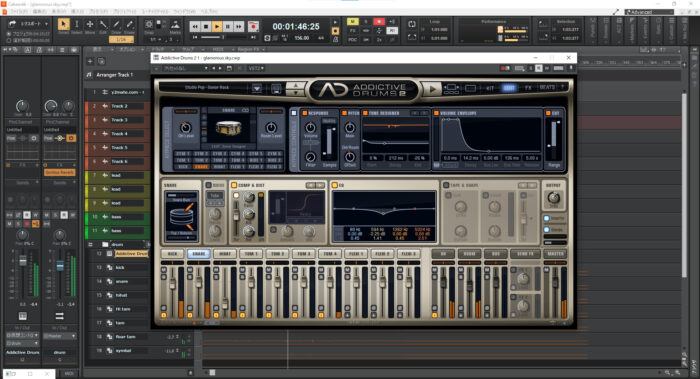Switch to the EDIT tab

(509, 88)
